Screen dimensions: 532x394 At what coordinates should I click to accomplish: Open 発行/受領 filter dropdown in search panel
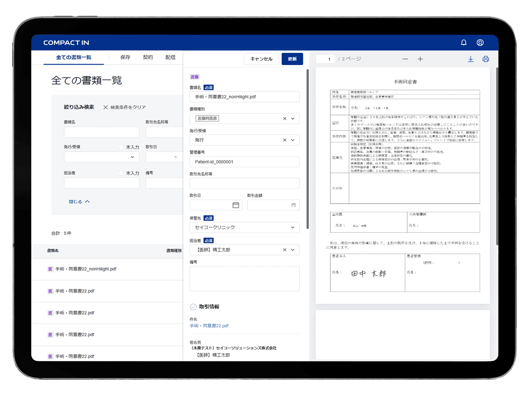(x=101, y=157)
